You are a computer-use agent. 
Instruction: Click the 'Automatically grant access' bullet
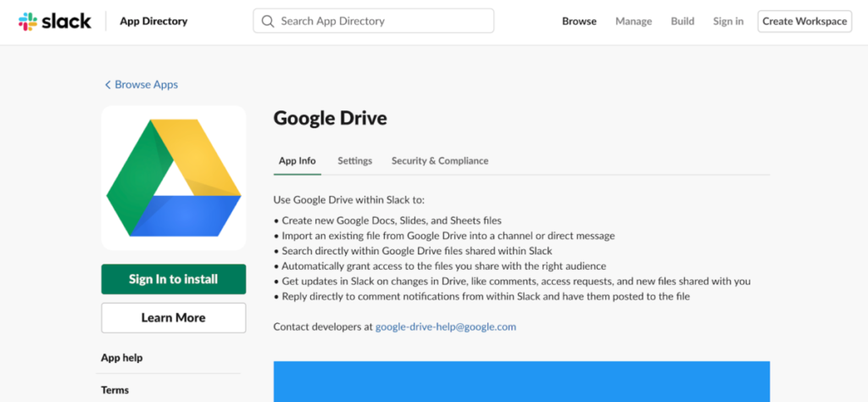coord(440,265)
